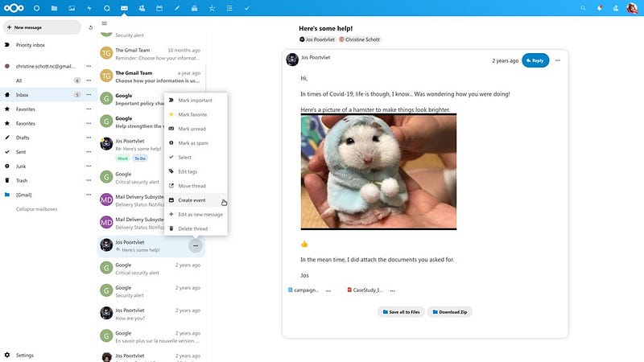
Task: Open more actions menu for the Inbox folder
Action: [89, 95]
